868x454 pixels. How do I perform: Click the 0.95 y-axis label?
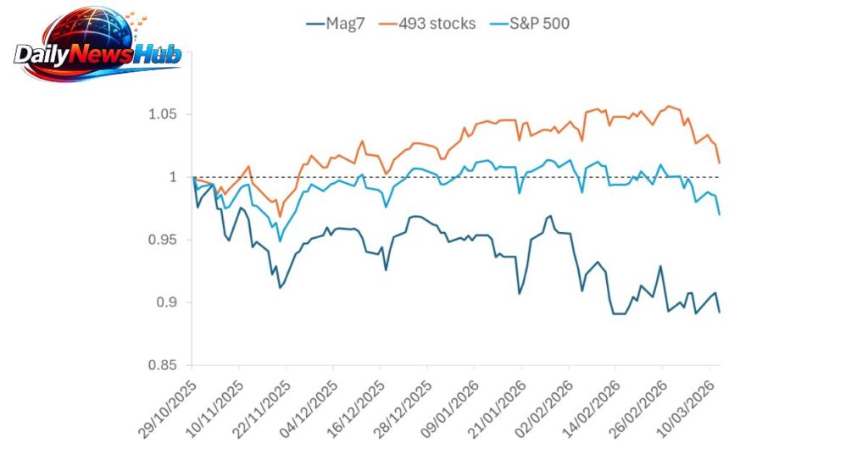[x=162, y=240]
